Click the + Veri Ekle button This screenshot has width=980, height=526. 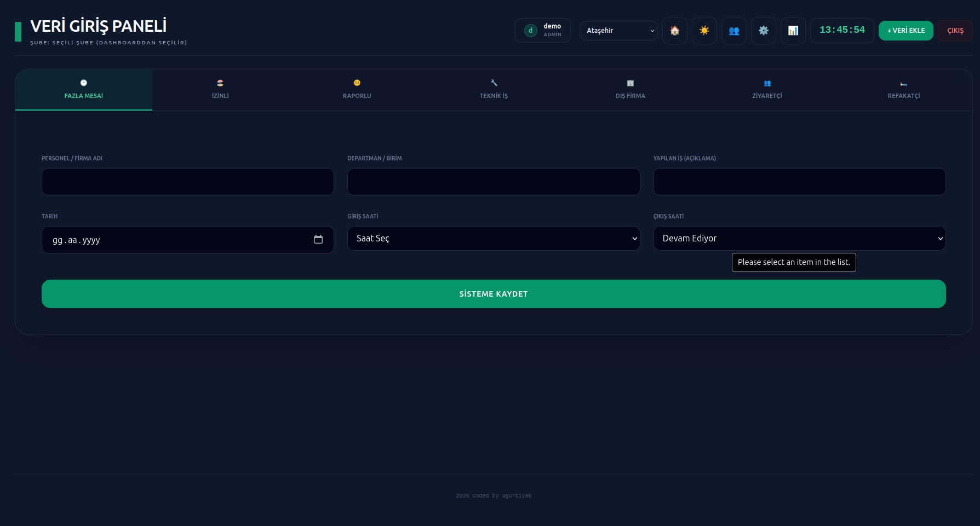906,31
